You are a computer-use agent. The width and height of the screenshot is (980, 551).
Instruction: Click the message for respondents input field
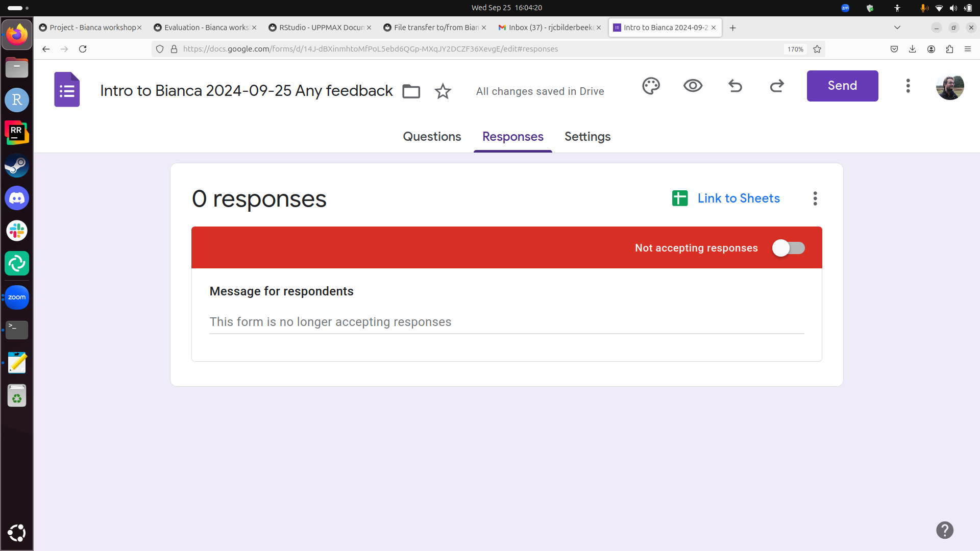tap(506, 321)
